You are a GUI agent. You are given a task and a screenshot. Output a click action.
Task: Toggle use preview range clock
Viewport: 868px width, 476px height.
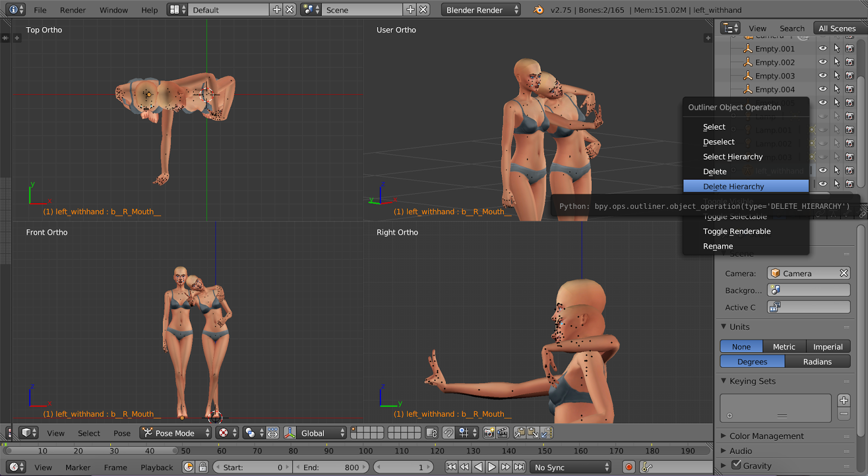click(189, 467)
